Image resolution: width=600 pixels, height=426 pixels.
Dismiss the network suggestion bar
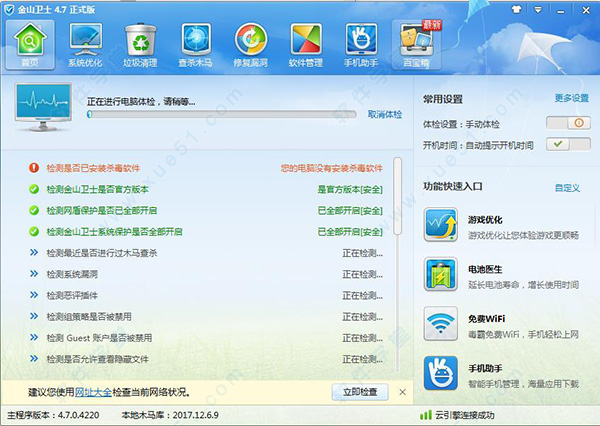coord(403,392)
